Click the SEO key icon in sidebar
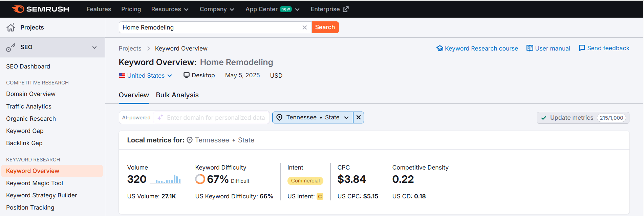 [x=10, y=47]
